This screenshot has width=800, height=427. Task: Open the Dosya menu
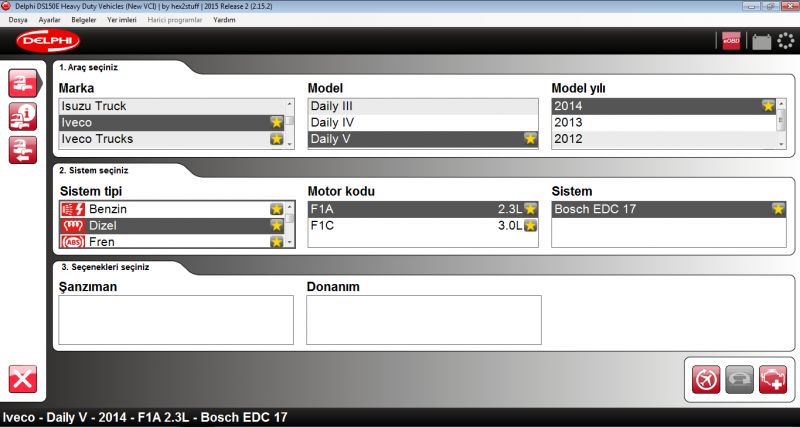pos(18,20)
